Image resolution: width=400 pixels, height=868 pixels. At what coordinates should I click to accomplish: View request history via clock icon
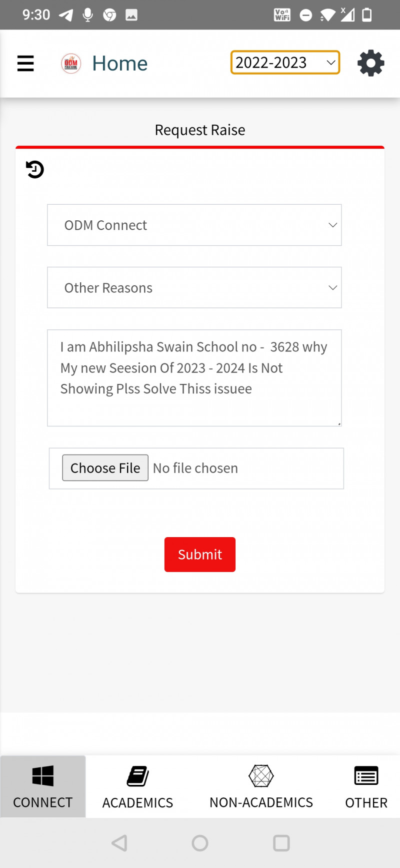[35, 170]
